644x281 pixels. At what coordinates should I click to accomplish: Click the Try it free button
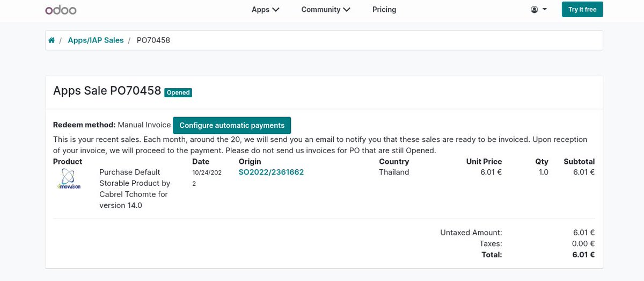coord(582,10)
